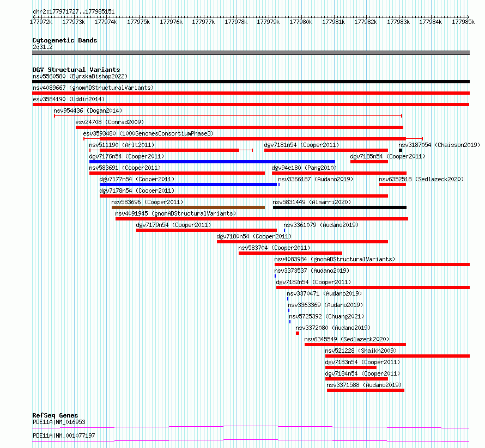Open nsv583691 (Cooper2011) label

(x=125, y=168)
